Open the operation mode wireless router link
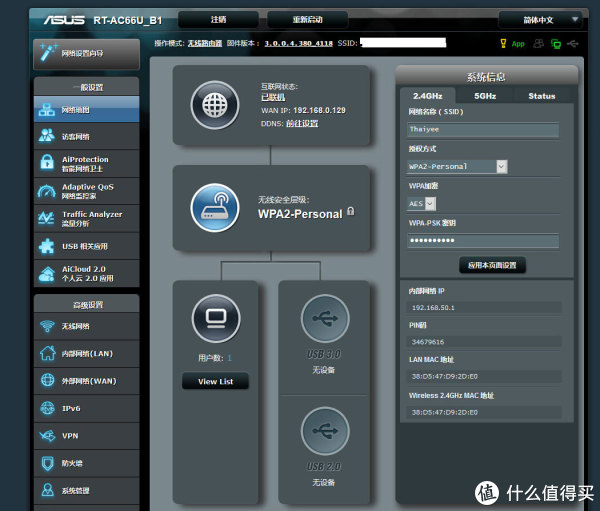This screenshot has height=511, width=600. [x=205, y=43]
